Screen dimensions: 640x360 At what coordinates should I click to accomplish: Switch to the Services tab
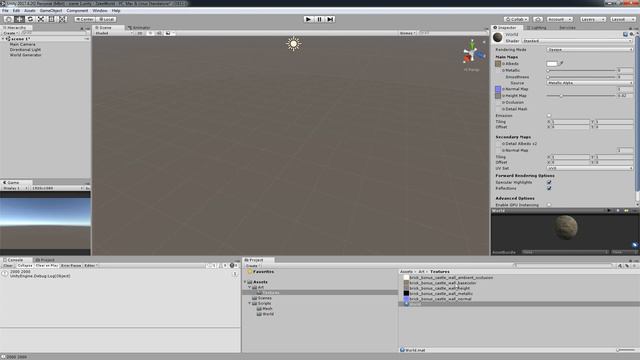pos(567,28)
